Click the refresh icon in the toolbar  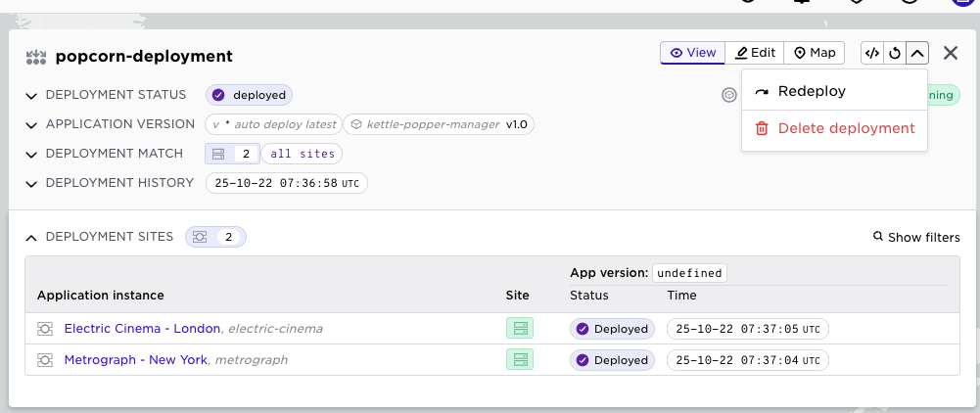[x=894, y=53]
